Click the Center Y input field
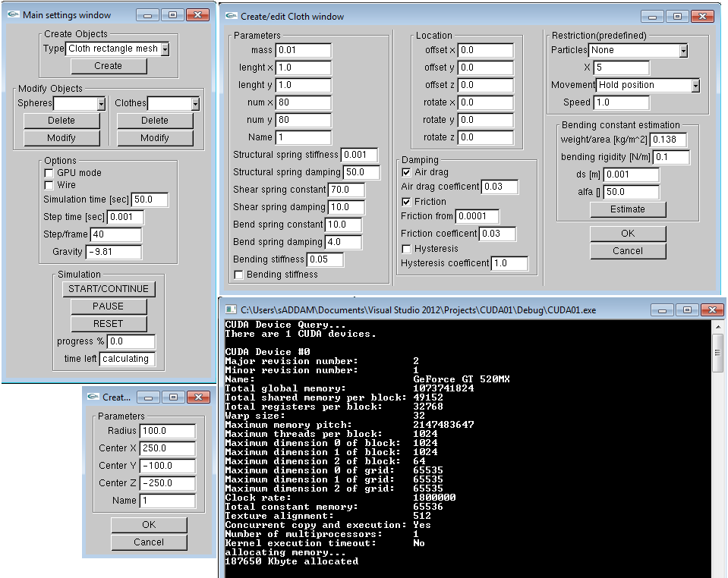 tap(168, 466)
